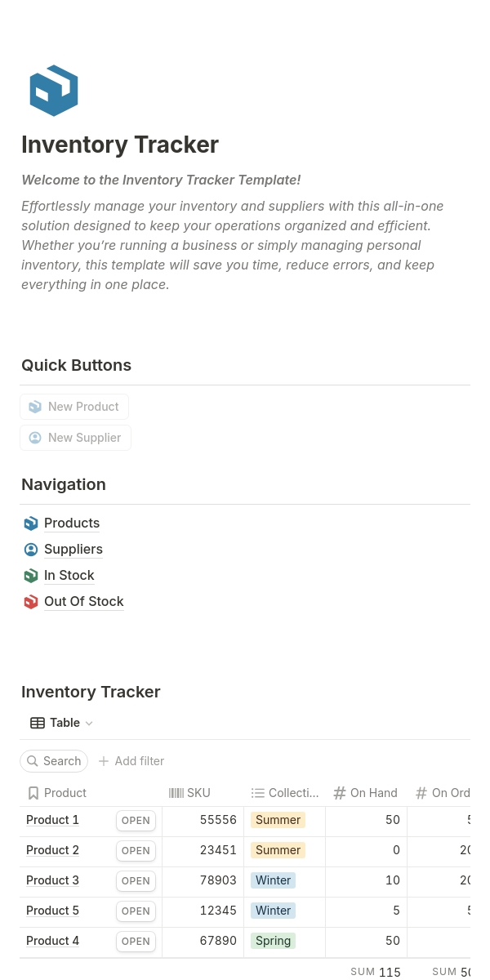
Task: Focus the database Search input field
Action: click(x=62, y=761)
